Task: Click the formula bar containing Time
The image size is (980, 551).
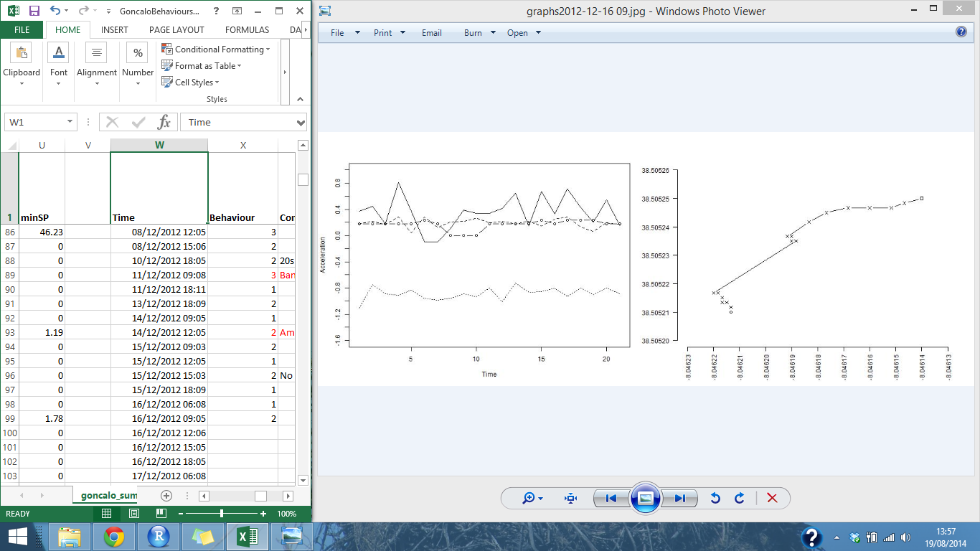Action: pos(238,122)
